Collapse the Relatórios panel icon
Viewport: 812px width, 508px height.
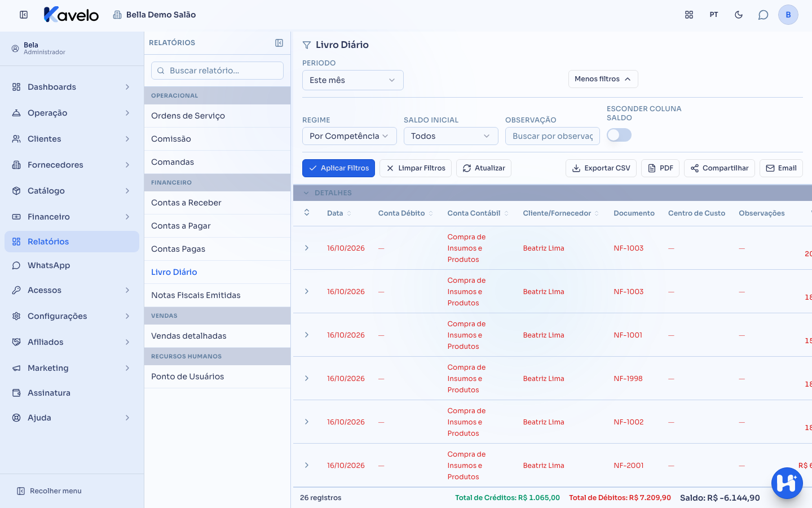coord(279,43)
